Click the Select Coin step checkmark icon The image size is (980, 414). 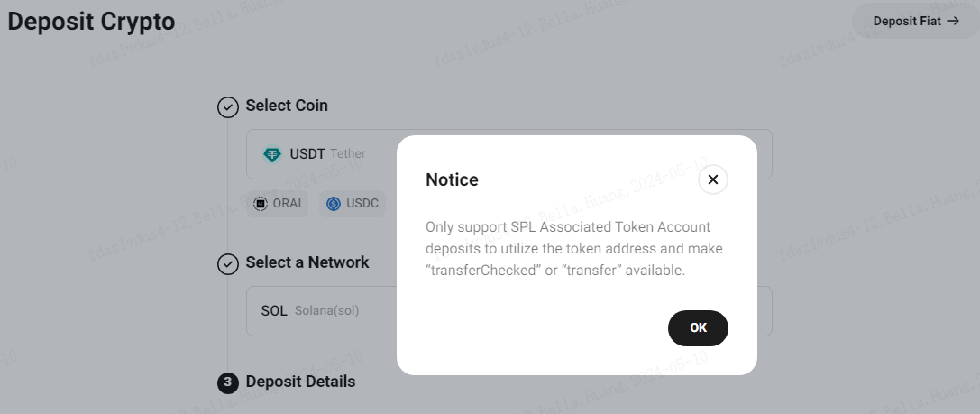click(227, 107)
